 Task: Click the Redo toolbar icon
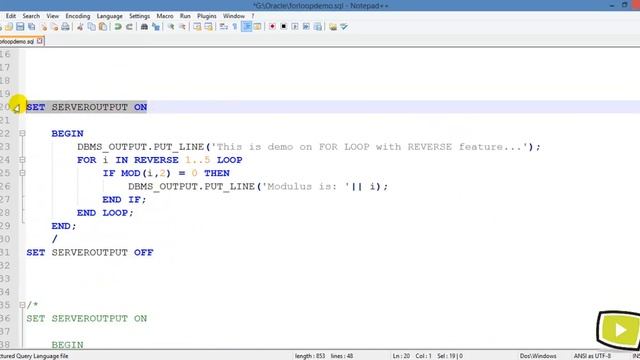[x=129, y=27]
